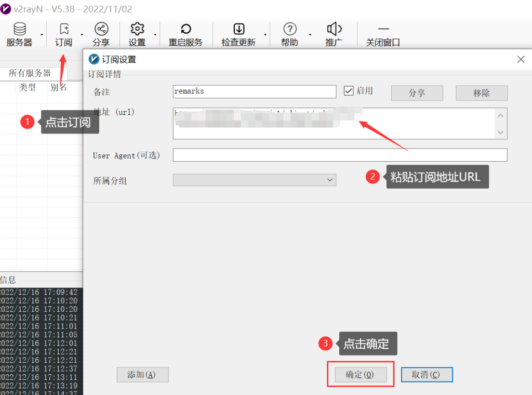Click inside the 备注 remarks text field
Viewport: 532px width, 395px height.
[255, 91]
